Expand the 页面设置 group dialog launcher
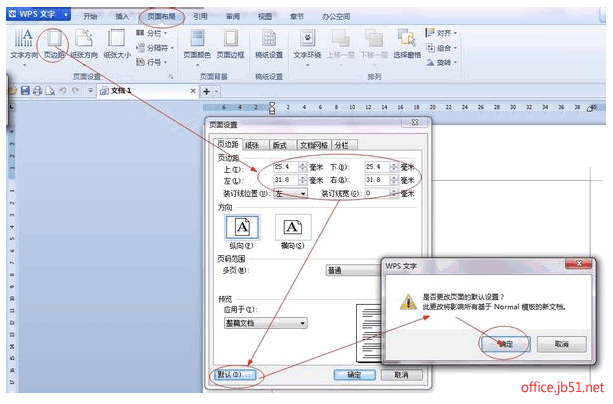Screen dimensions: 613x404 point(171,77)
